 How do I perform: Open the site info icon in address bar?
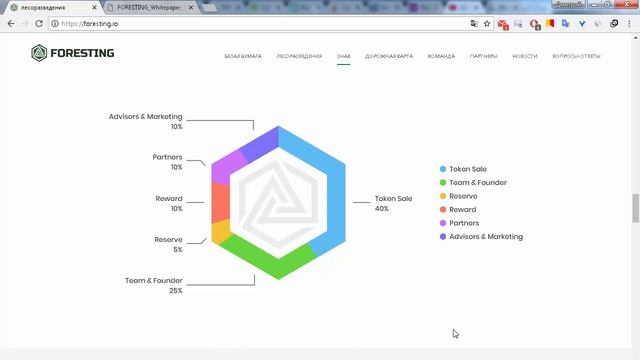pyautogui.click(x=55, y=24)
